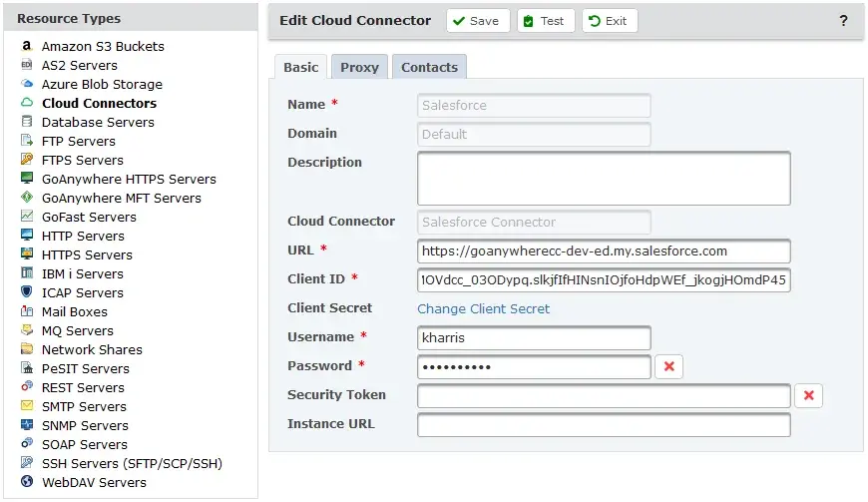Select Amazon S3 Buckets resource type
The height and width of the screenshot is (502, 868).
point(103,47)
